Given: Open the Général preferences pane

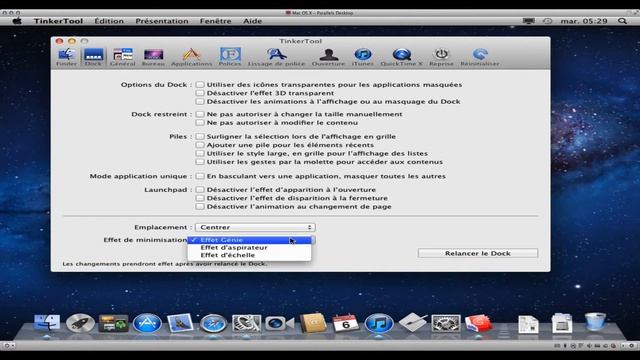Looking at the screenshot, I should click(x=122, y=57).
